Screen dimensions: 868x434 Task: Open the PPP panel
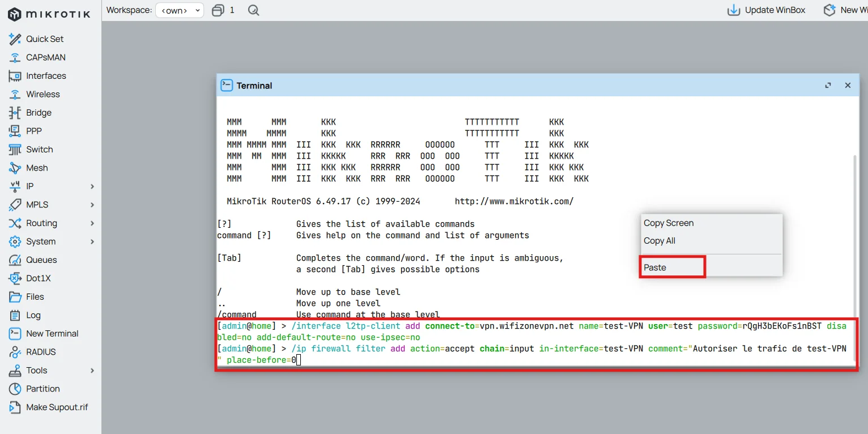(x=32, y=131)
